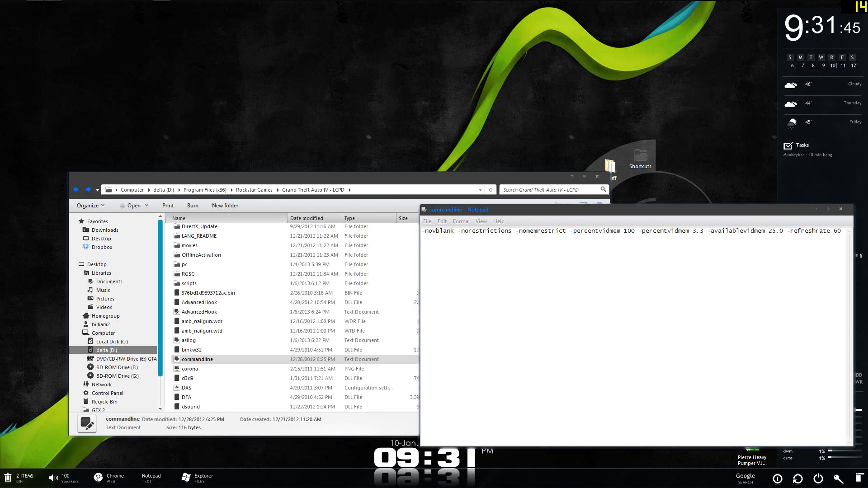Sort by the Date modified column
This screenshot has height=488, width=868.
(x=314, y=218)
